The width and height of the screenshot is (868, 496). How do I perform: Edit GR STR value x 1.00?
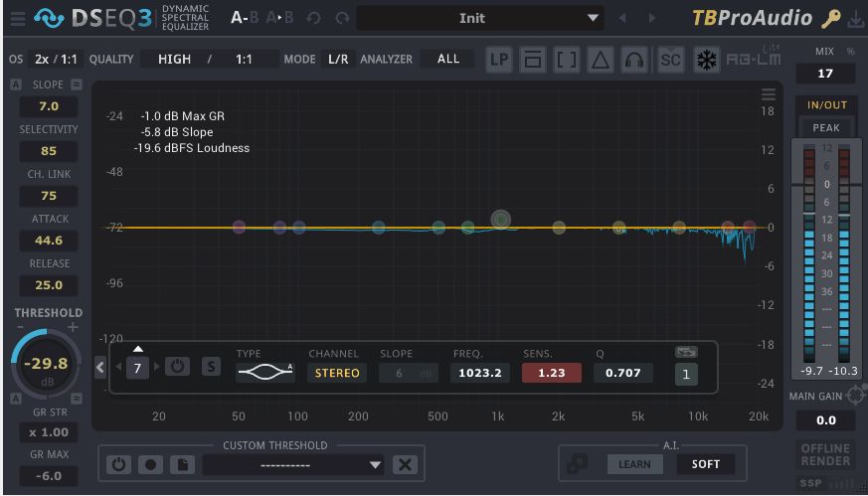click(49, 432)
